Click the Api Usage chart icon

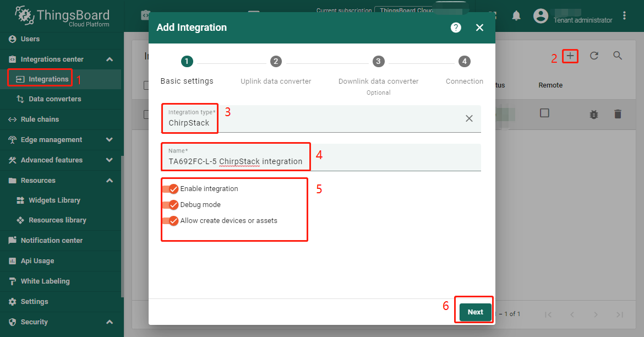(x=12, y=260)
